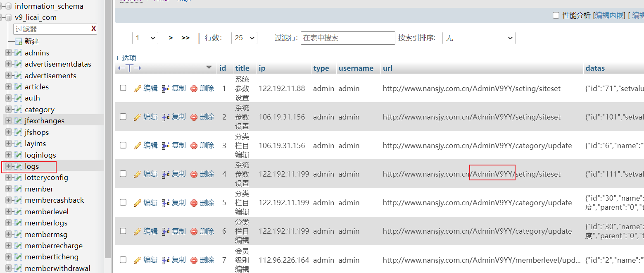Screen dimensions: 644x273
Task: Click pencil edit icon in row 1
Action: click(138, 89)
